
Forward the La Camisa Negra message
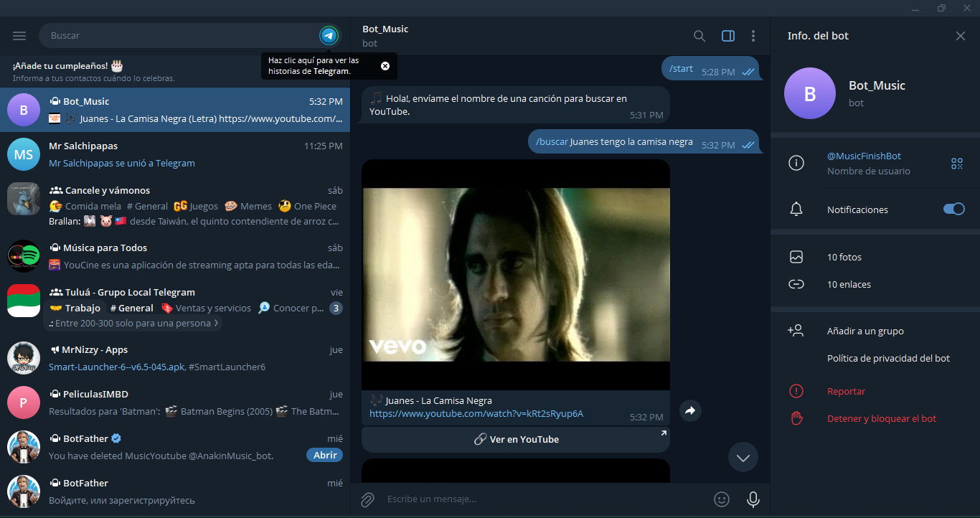[690, 411]
